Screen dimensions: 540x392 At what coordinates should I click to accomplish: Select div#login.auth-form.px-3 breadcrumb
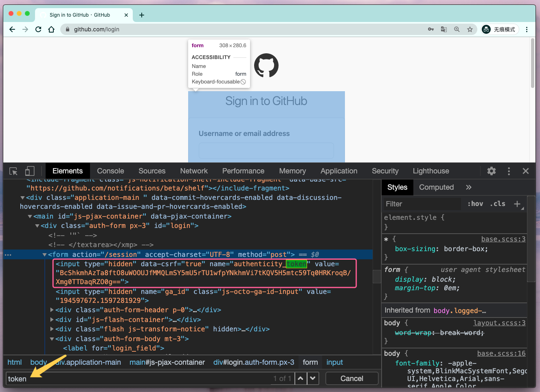[254, 362]
